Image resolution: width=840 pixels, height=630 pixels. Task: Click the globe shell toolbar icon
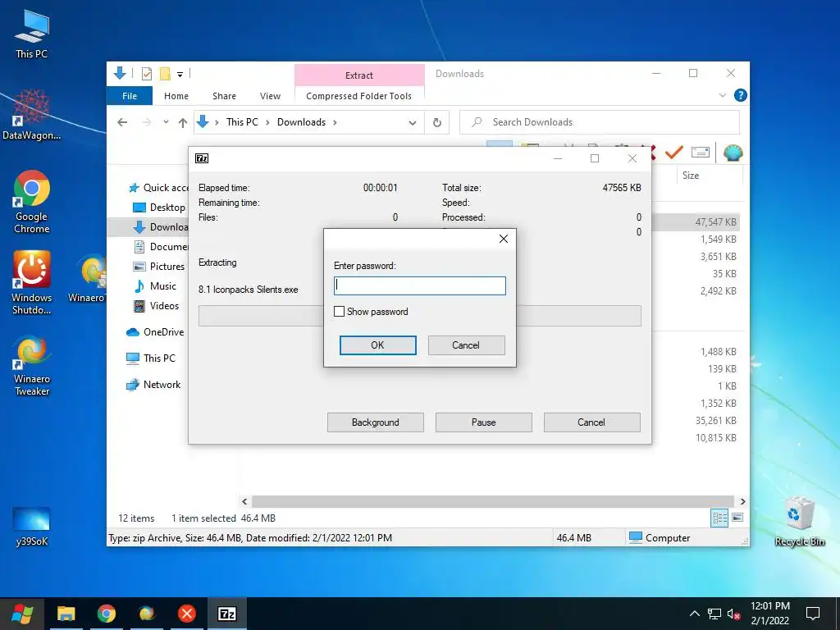(x=733, y=153)
